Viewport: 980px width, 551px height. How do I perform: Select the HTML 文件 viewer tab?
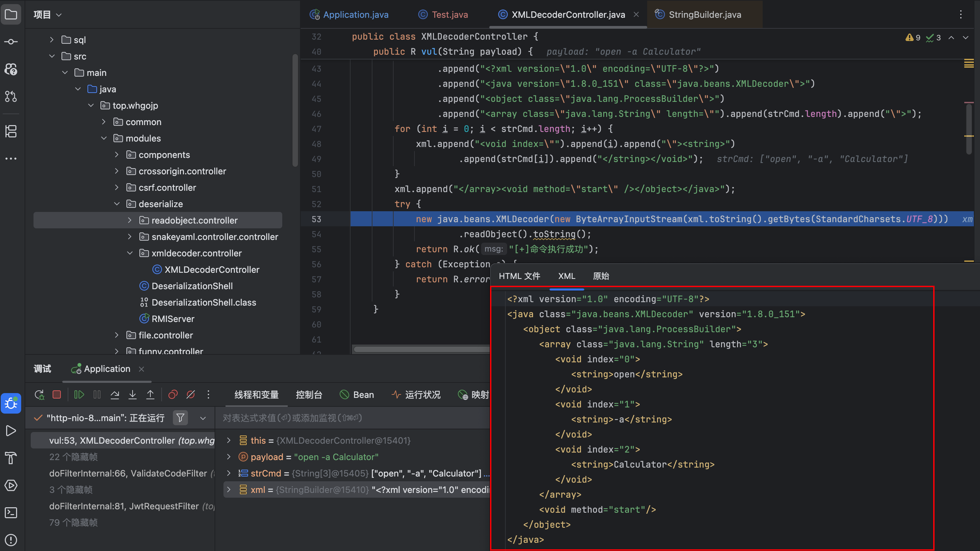point(519,276)
